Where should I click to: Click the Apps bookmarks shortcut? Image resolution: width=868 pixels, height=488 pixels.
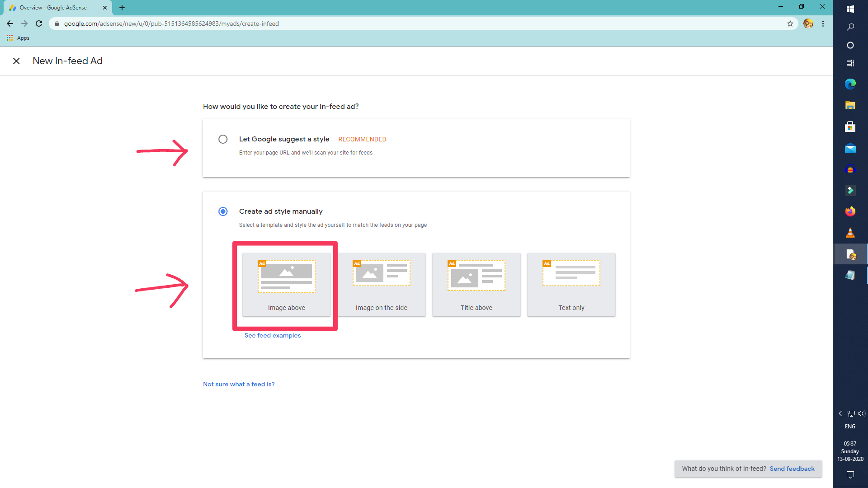18,38
